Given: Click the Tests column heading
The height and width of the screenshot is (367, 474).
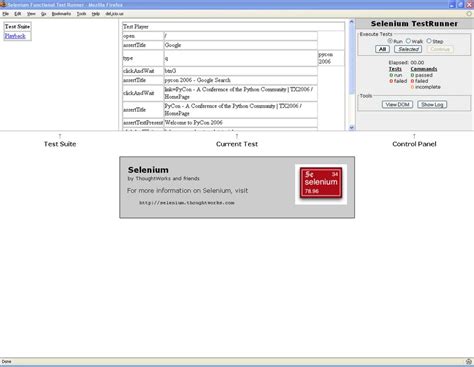Looking at the screenshot, I should click(x=395, y=69).
